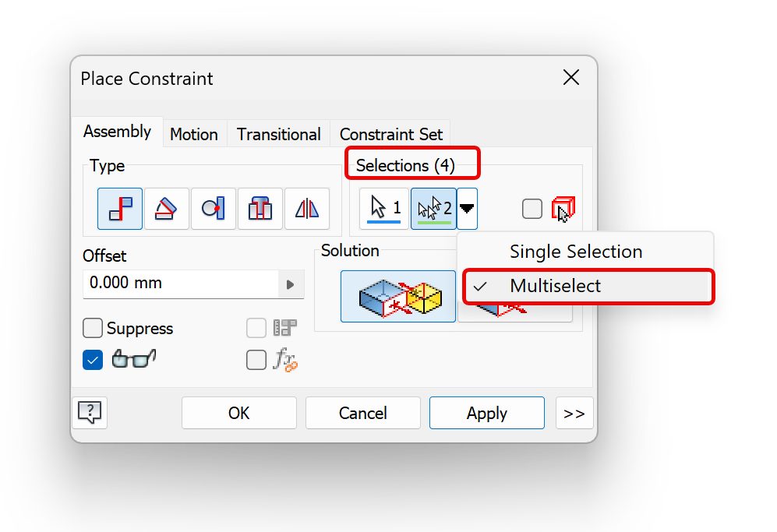Pick the Tangent constraint type
The height and width of the screenshot is (532, 777).
[214, 208]
